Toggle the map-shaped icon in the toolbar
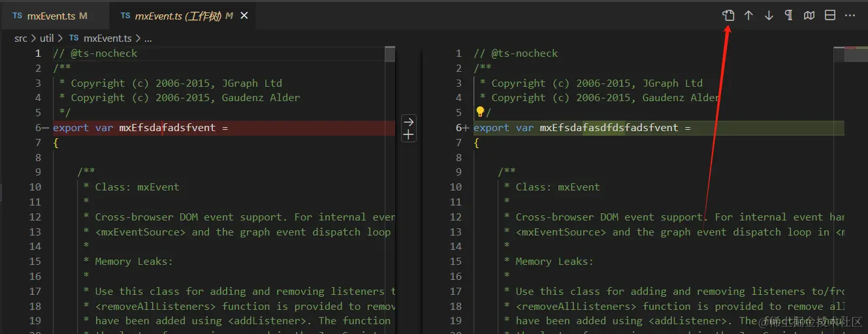Screen dimensions: 868x334 (x=809, y=15)
